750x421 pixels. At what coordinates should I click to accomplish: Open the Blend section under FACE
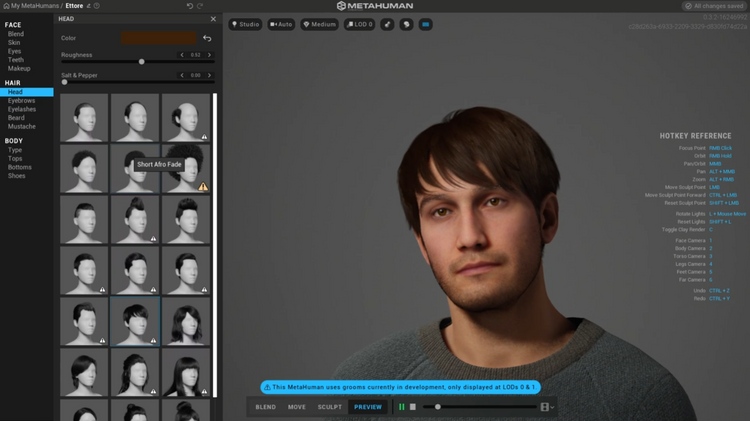[16, 34]
